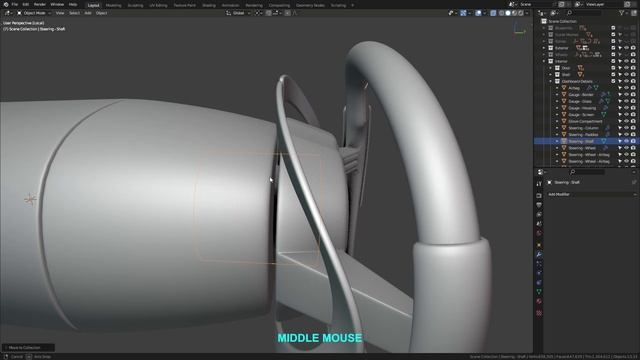Add a new workspace with plus tab

[x=353, y=5]
